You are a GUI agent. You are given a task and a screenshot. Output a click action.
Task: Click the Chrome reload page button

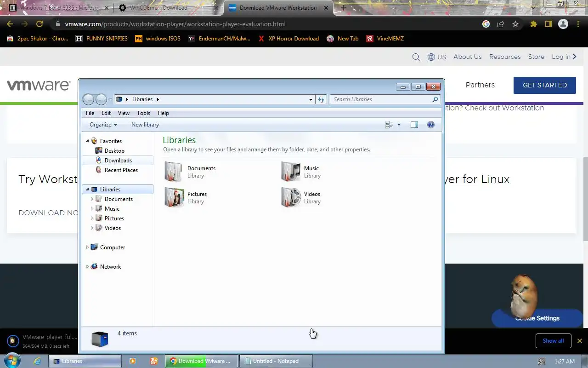[40, 24]
